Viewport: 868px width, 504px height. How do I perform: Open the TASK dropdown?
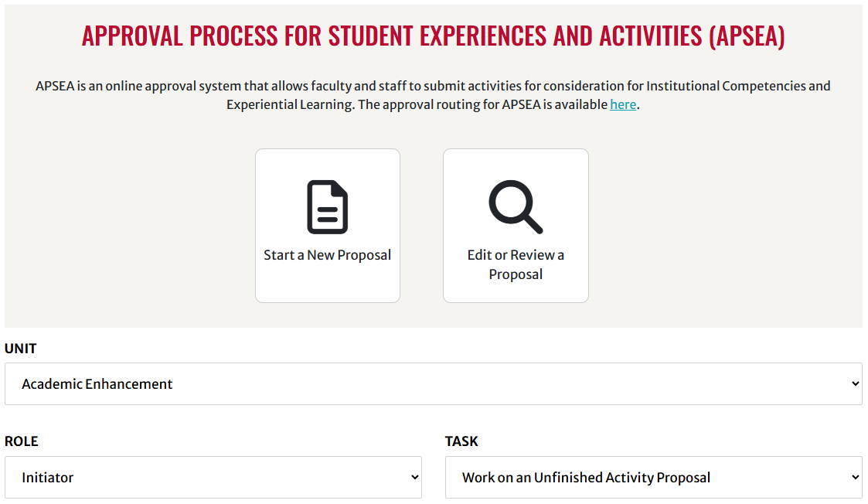(x=654, y=478)
